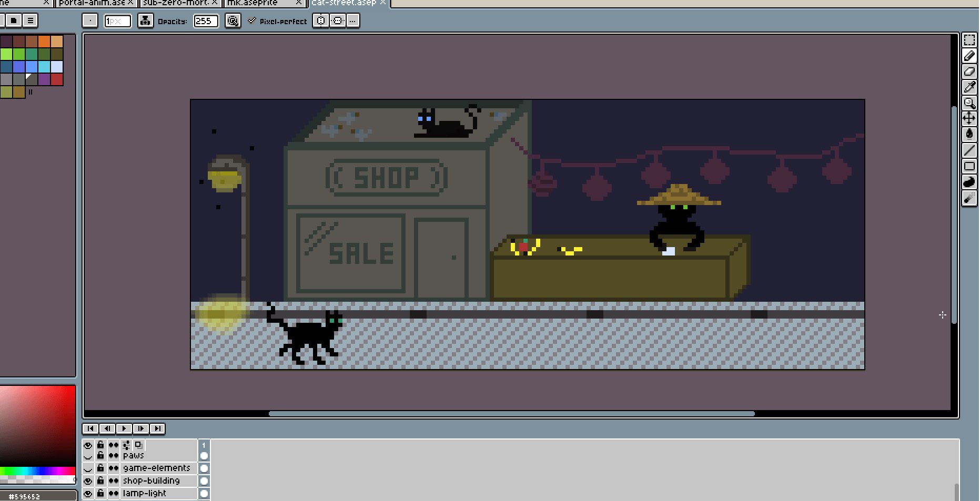Toggle the Pixel-perfect checkbox

(277, 22)
